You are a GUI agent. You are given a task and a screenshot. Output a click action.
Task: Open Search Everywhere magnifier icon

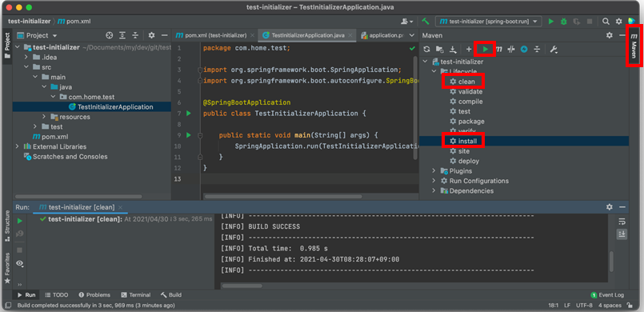(606, 21)
